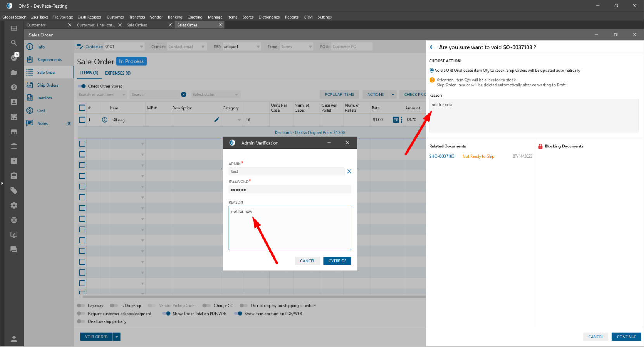Click the Customer PO input field

[x=352, y=47]
